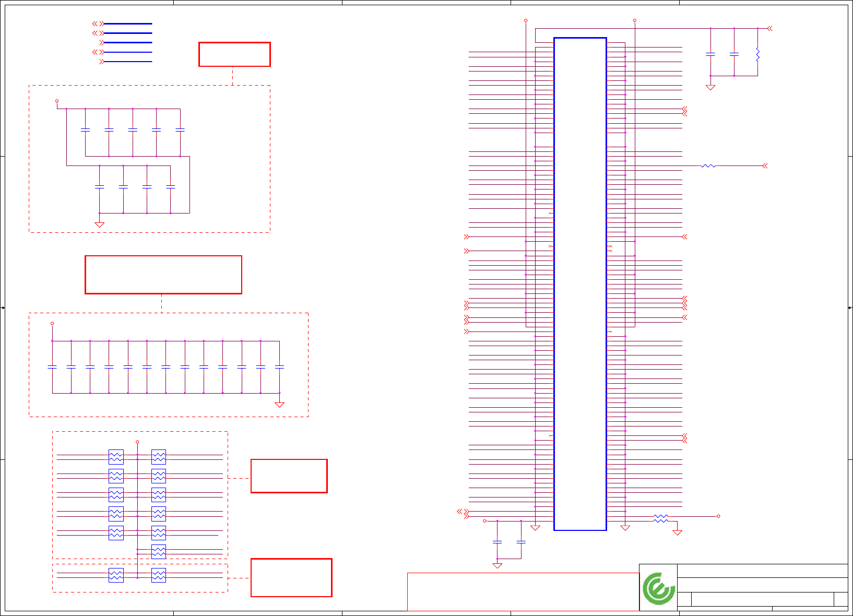Click the power terminal circle above the thirteen-capacitor bank
This screenshot has width=853, height=616.
click(x=52, y=324)
